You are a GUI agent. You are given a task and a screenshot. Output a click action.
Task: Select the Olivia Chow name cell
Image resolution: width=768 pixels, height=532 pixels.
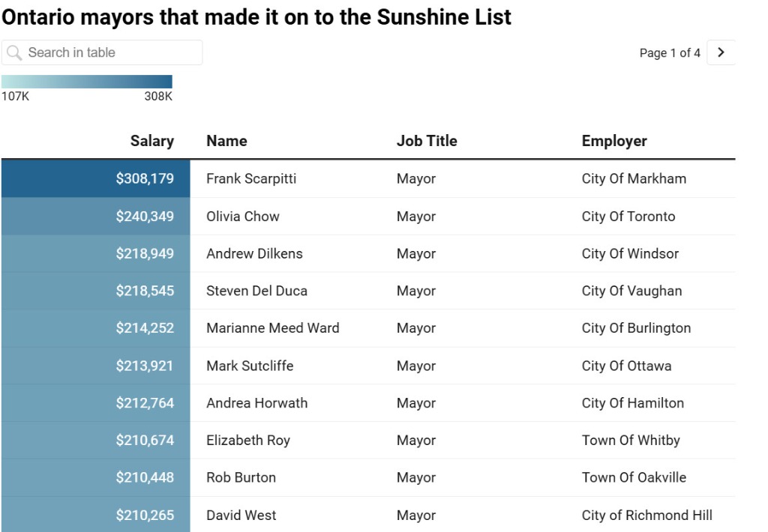click(242, 217)
